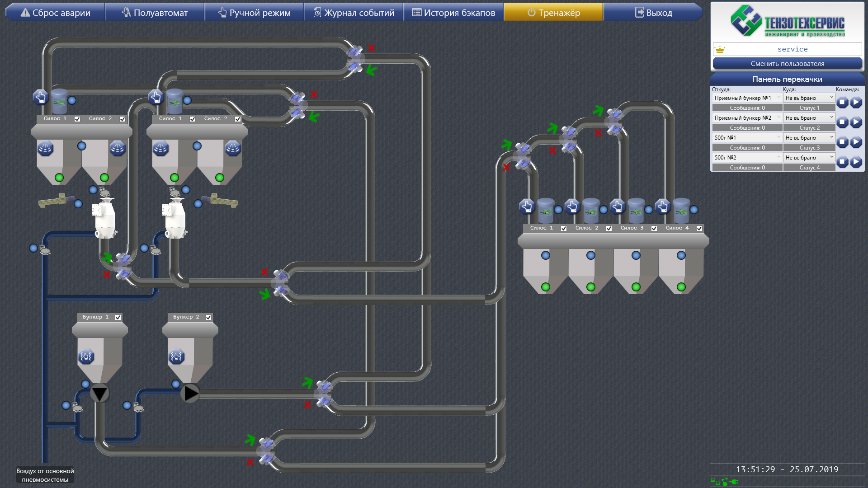The image size is (868, 488).
Task: Click filter fan icon above Силос 3
Action: [636, 210]
